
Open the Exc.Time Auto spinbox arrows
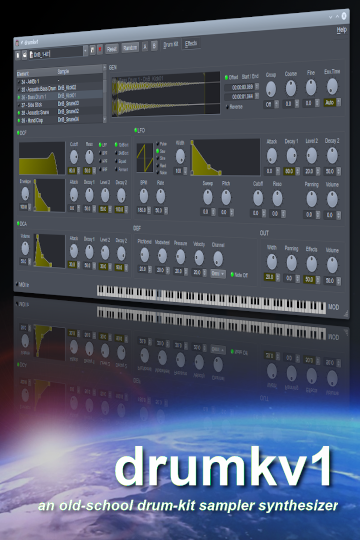coord(339,102)
